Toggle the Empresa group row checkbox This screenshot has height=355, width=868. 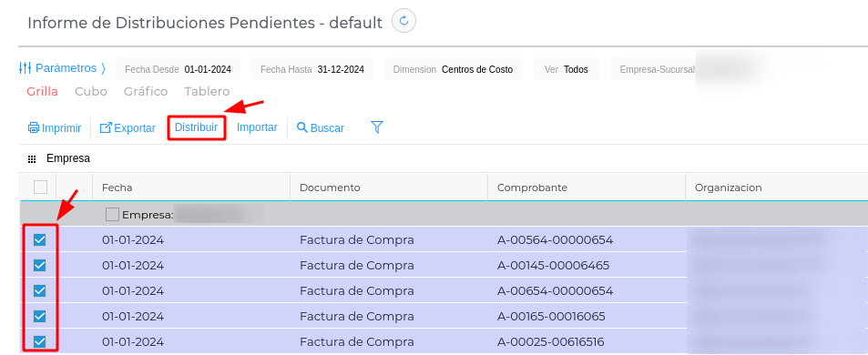coord(112,214)
